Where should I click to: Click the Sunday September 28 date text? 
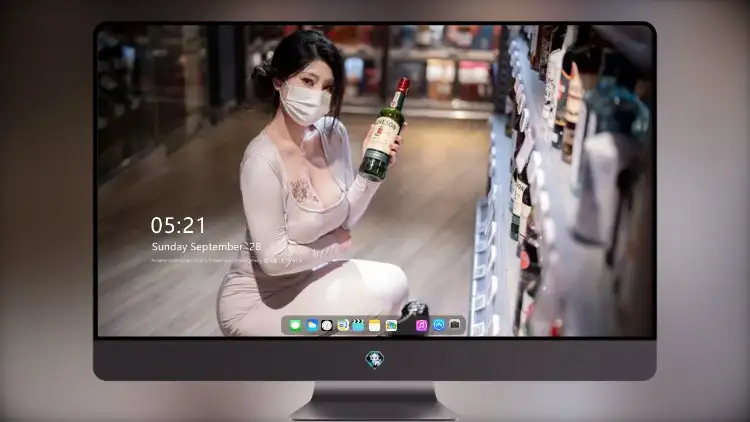206,247
